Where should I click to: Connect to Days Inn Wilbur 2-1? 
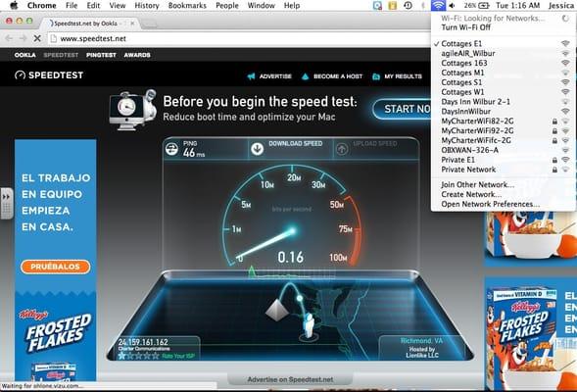(504, 102)
